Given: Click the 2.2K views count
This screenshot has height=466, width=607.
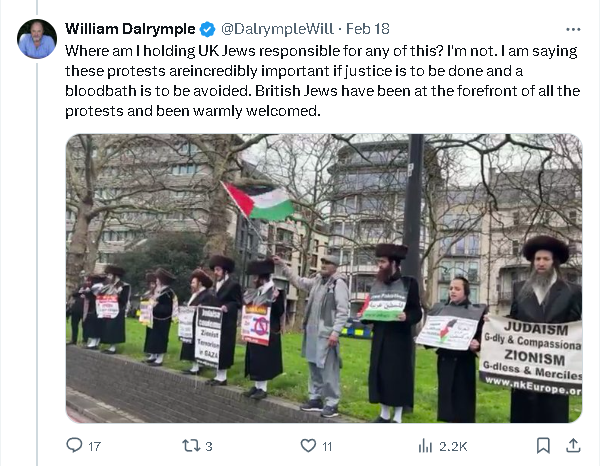Looking at the screenshot, I should coord(453,446).
